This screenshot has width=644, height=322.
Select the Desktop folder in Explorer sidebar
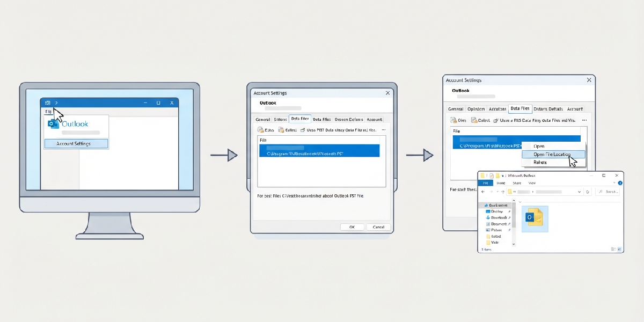click(496, 211)
